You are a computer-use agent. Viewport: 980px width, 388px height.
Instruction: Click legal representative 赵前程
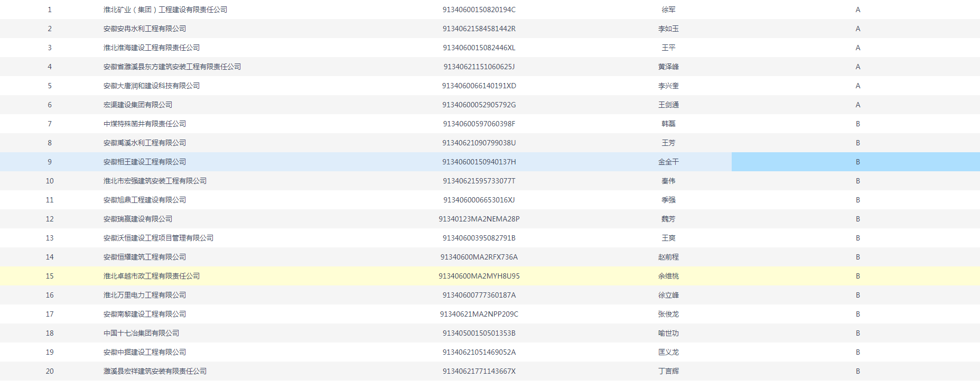pos(668,257)
